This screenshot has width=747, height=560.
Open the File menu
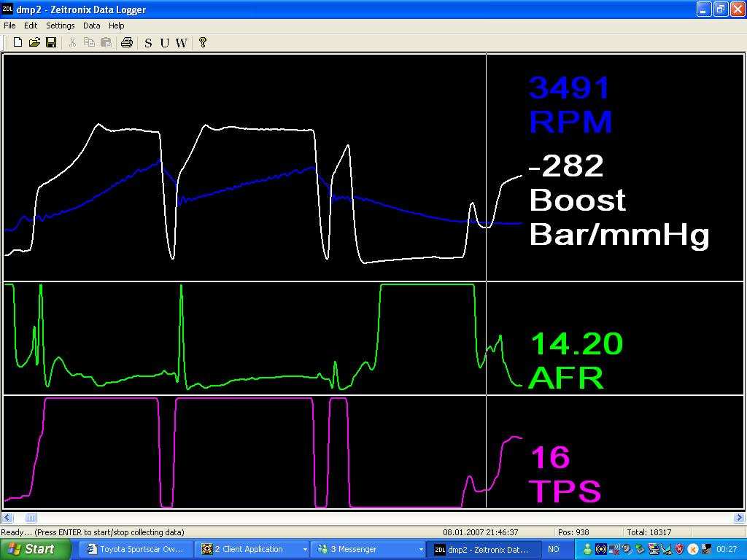(9, 26)
